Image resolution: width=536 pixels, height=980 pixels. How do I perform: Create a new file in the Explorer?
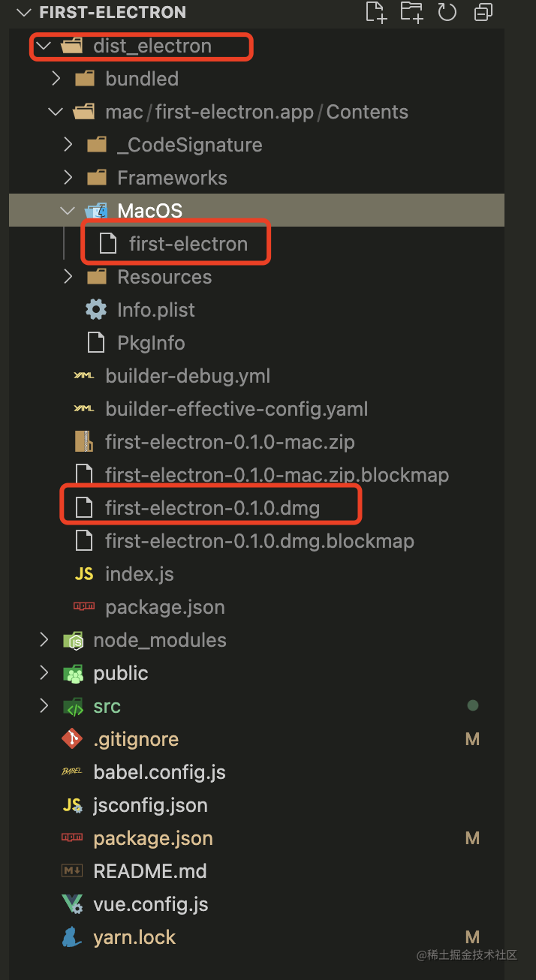[375, 12]
